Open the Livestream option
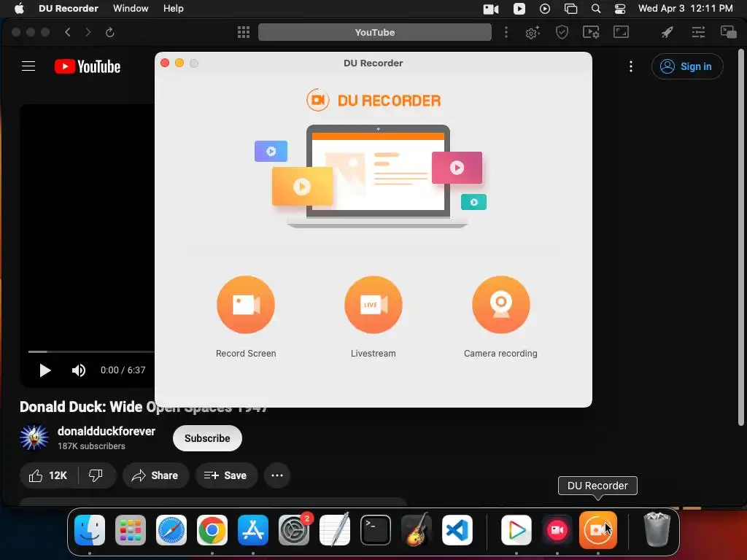Viewport: 747px width, 560px height. [x=373, y=305]
